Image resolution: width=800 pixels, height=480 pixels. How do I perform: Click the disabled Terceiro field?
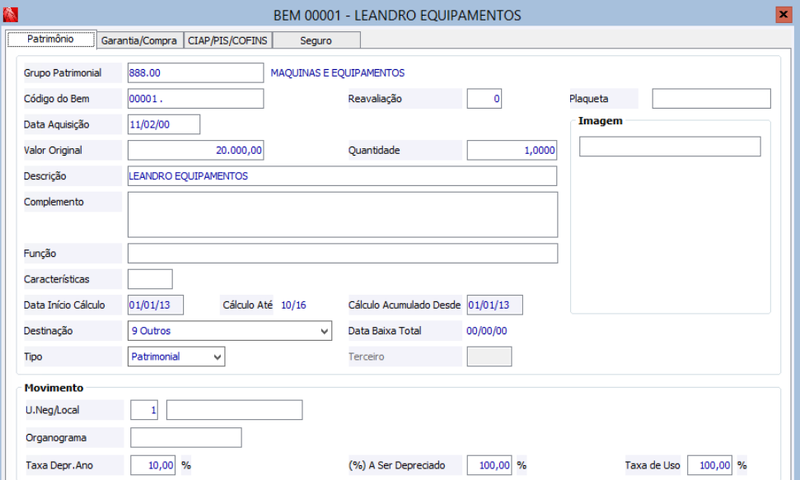click(489, 357)
